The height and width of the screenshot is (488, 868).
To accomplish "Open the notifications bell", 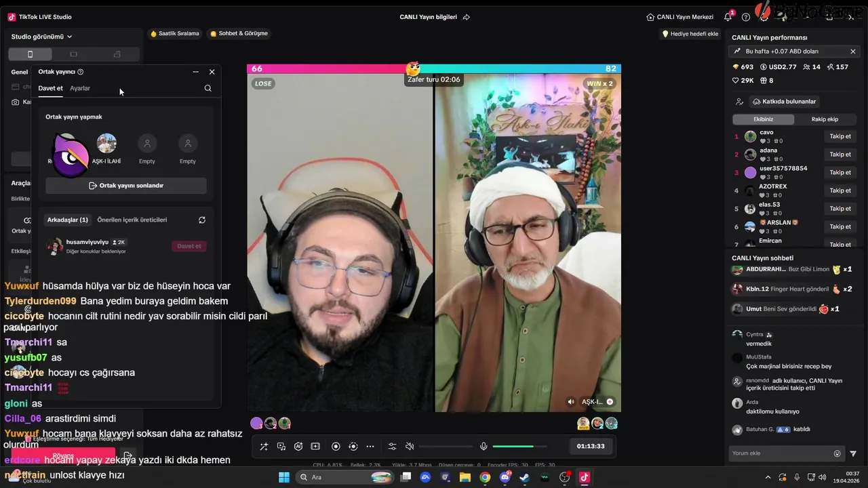I will tap(728, 17).
